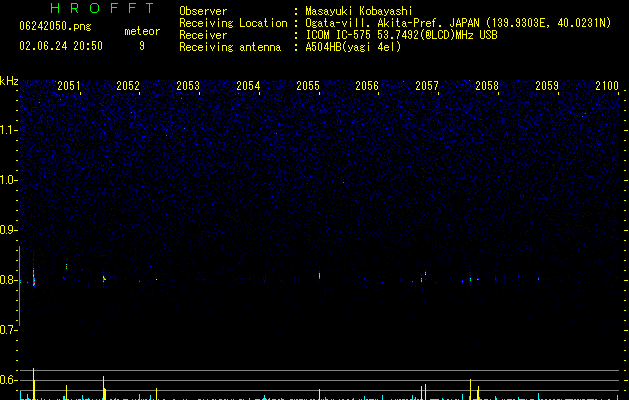Click the 2100 time axis marker
This screenshot has height=400, width=629.
click(607, 86)
